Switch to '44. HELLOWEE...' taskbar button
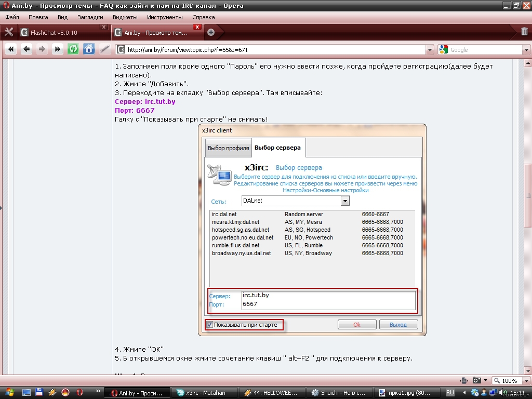The height and width of the screenshot is (399, 532). (x=272, y=393)
